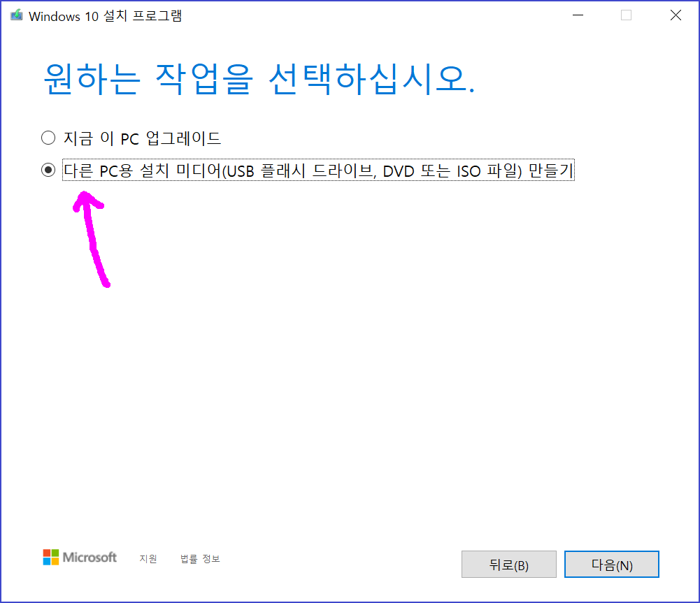Click the 뒤로(B) button
The image size is (700, 603).
pos(509,564)
